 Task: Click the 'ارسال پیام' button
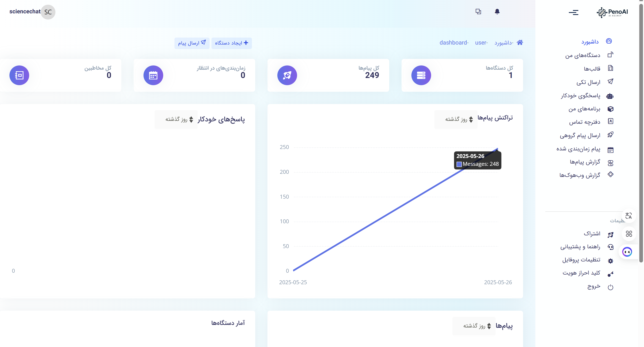(192, 43)
